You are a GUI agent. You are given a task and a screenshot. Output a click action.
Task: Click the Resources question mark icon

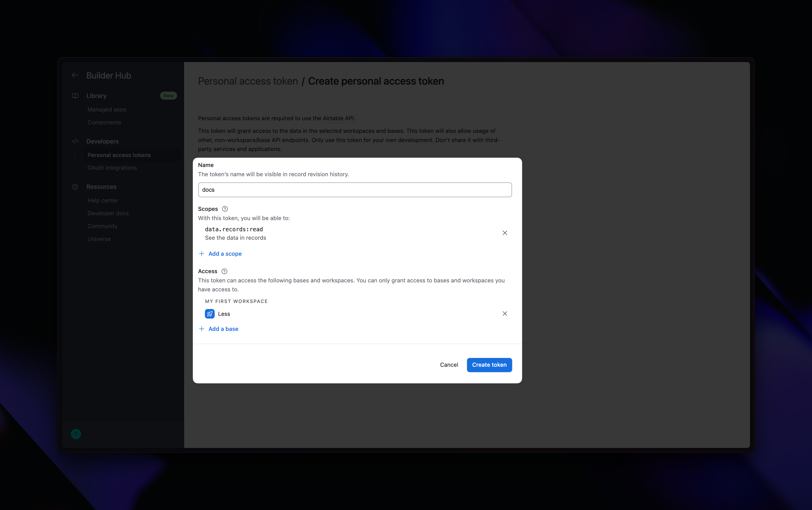pyautogui.click(x=75, y=187)
